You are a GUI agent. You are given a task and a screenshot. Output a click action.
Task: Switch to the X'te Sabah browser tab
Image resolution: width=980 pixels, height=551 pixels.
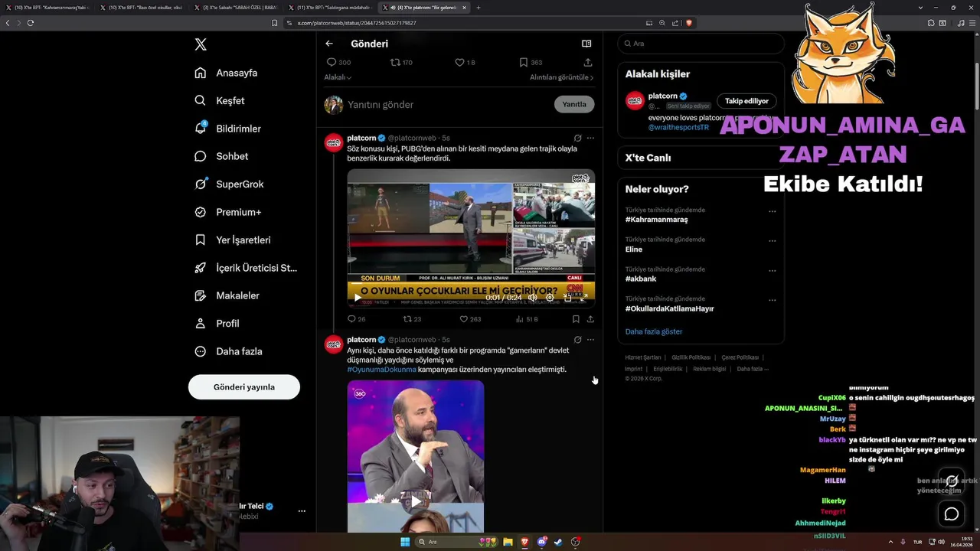(x=237, y=8)
